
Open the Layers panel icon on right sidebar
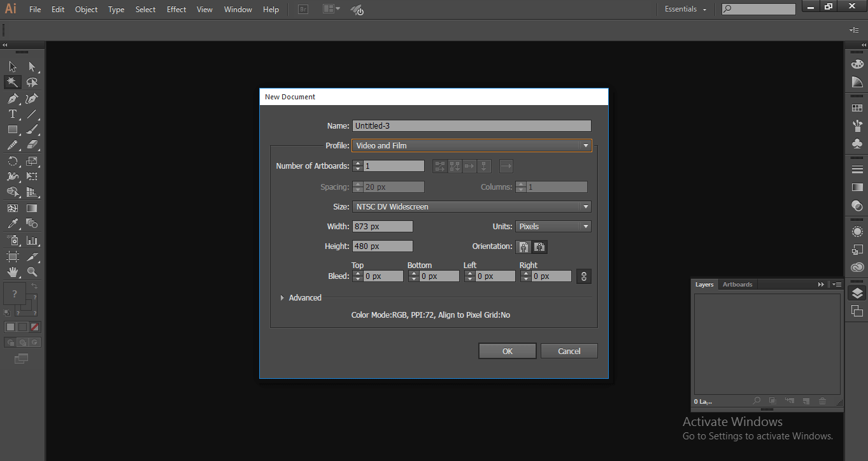[857, 293]
